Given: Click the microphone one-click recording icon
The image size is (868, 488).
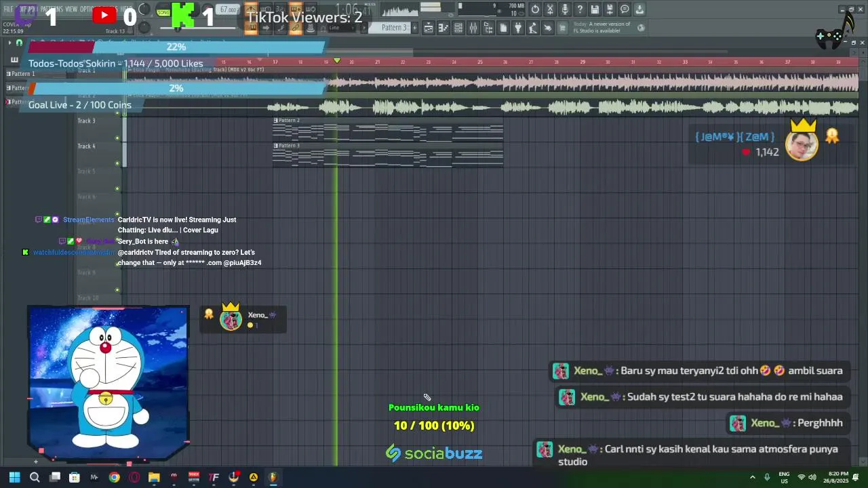Looking at the screenshot, I should 565,9.
